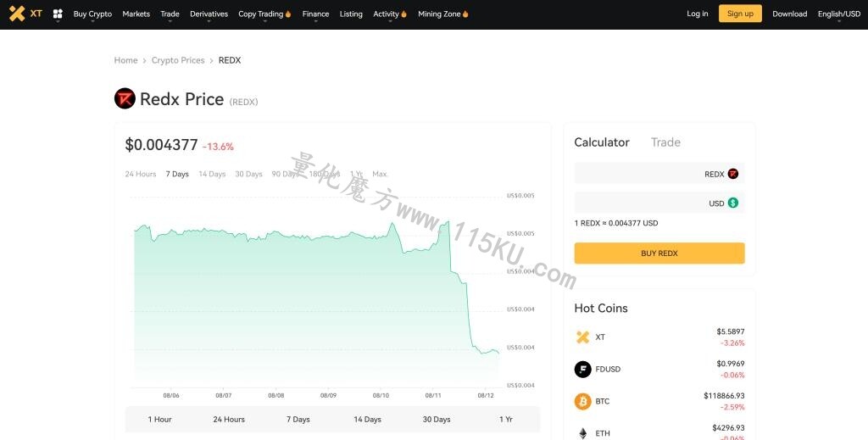Click the REDX icon in calculator field
This screenshot has height=440, width=868.
coord(733,174)
